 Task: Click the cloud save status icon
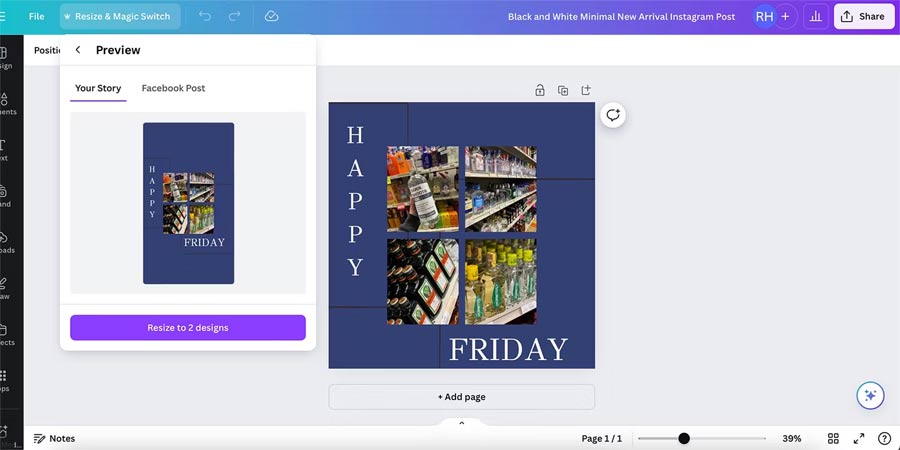click(x=271, y=17)
